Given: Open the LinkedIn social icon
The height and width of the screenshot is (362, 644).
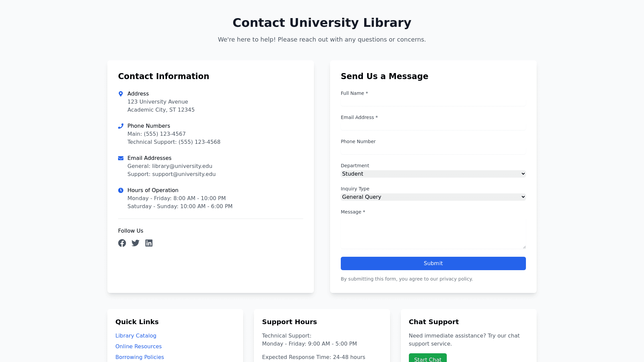Looking at the screenshot, I should 149,243.
